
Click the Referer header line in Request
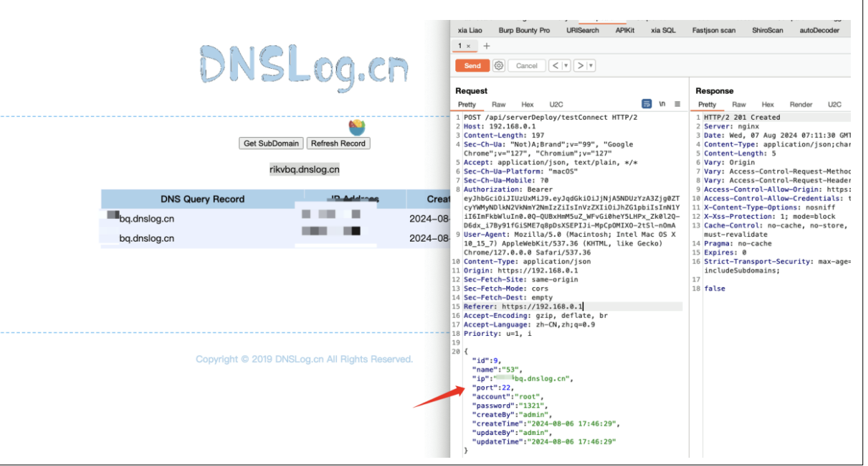coord(523,306)
